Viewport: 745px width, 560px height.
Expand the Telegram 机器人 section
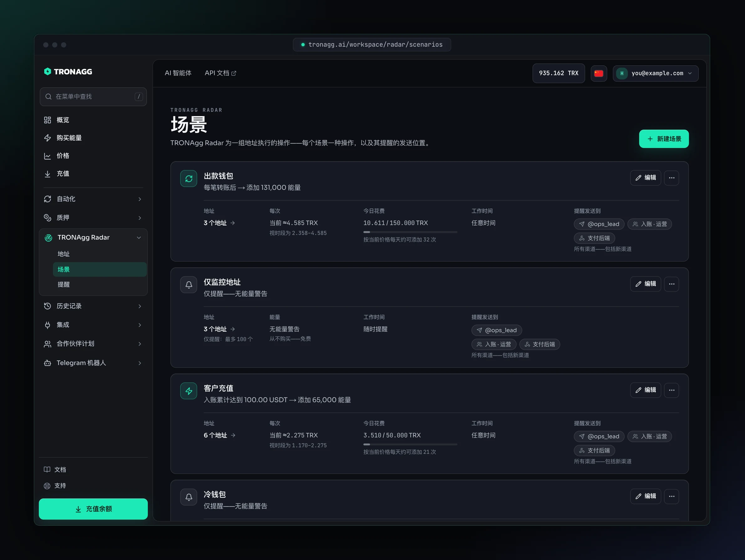pos(93,363)
